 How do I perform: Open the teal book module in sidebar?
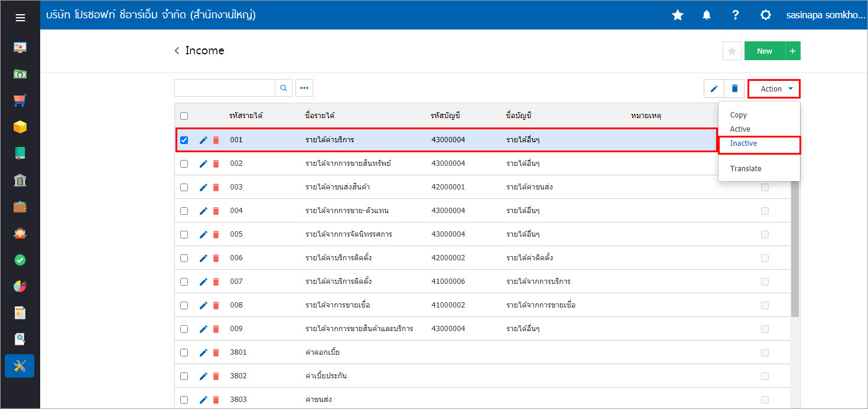pos(20,153)
